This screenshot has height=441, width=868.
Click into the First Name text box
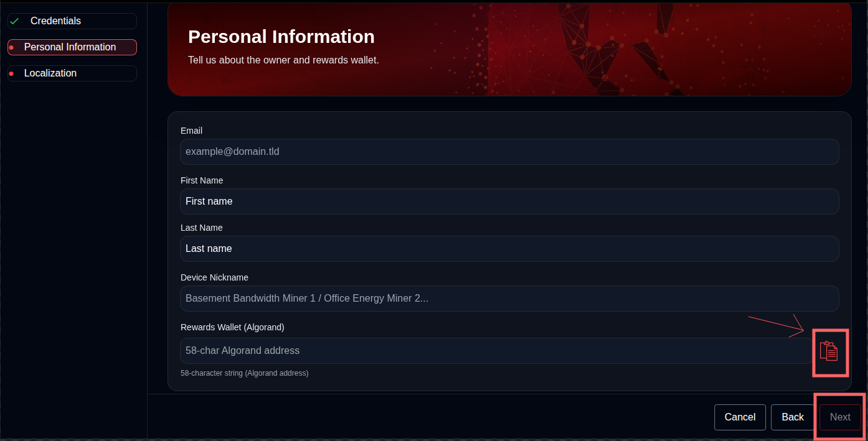[509, 202]
